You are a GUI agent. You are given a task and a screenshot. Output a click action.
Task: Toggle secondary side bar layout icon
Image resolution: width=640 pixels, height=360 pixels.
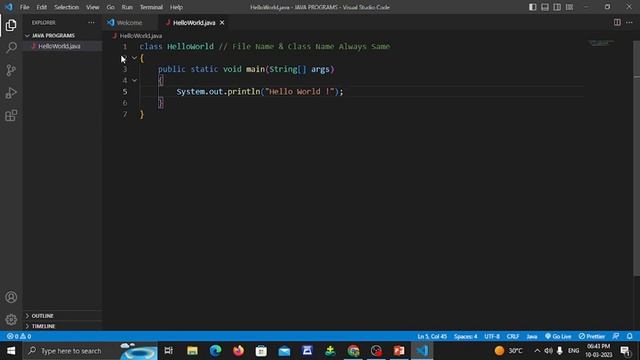pos(557,7)
